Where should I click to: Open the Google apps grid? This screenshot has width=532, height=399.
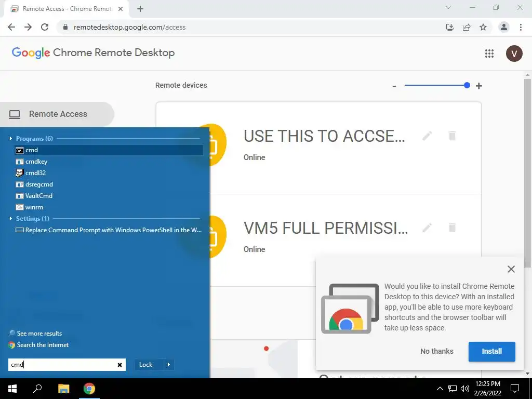[x=489, y=54]
